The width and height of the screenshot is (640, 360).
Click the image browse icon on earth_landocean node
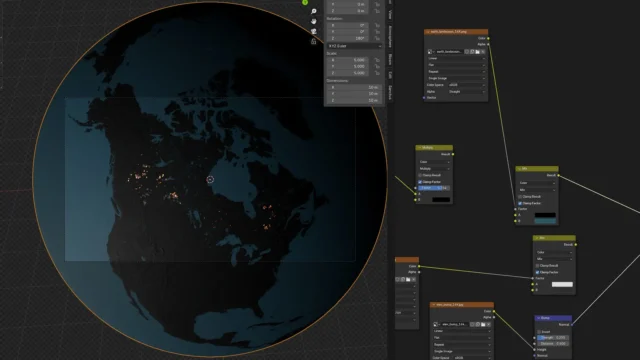click(x=430, y=52)
